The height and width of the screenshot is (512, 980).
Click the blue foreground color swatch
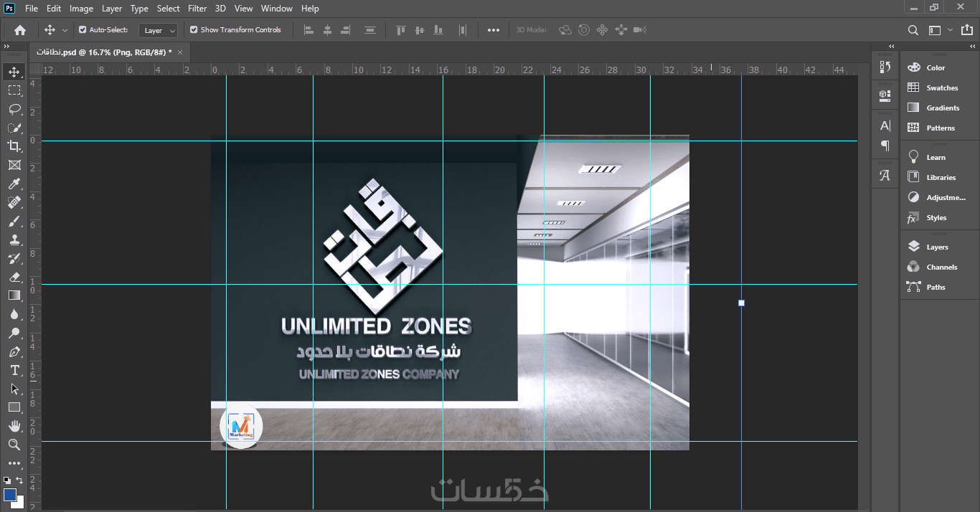click(x=10, y=494)
